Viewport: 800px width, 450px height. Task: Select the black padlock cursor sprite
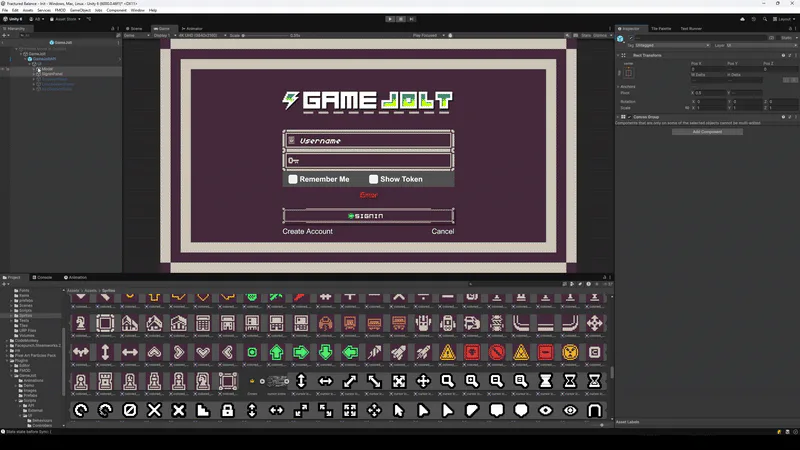(x=228, y=410)
